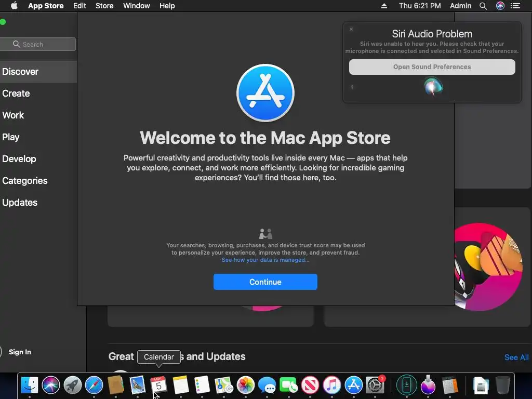Click the See All link

click(516, 357)
